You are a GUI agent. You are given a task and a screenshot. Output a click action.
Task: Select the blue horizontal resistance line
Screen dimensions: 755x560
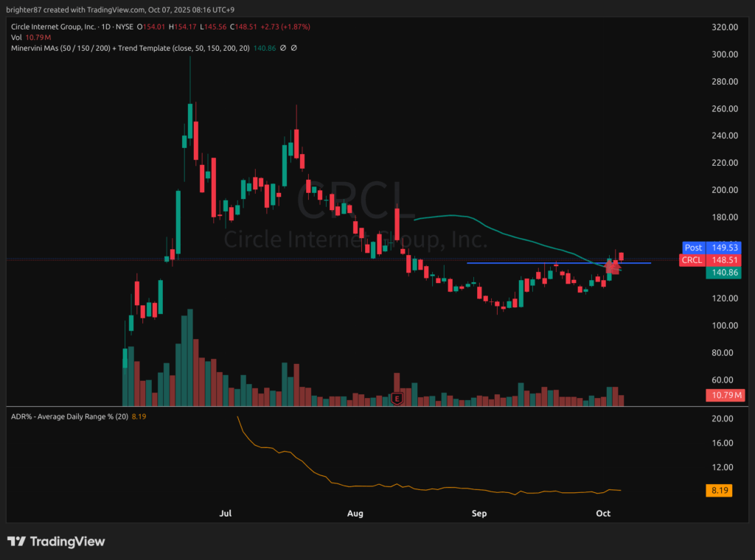point(516,263)
